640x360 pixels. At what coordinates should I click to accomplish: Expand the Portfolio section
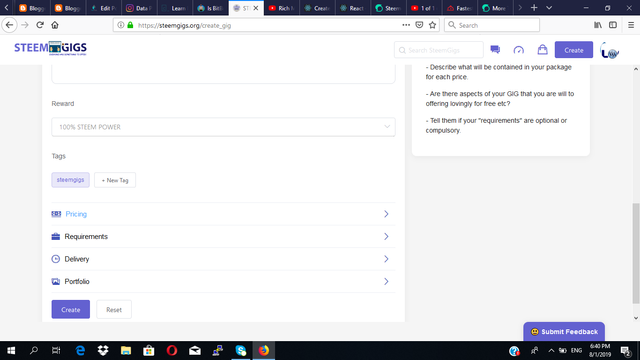pyautogui.click(x=223, y=281)
